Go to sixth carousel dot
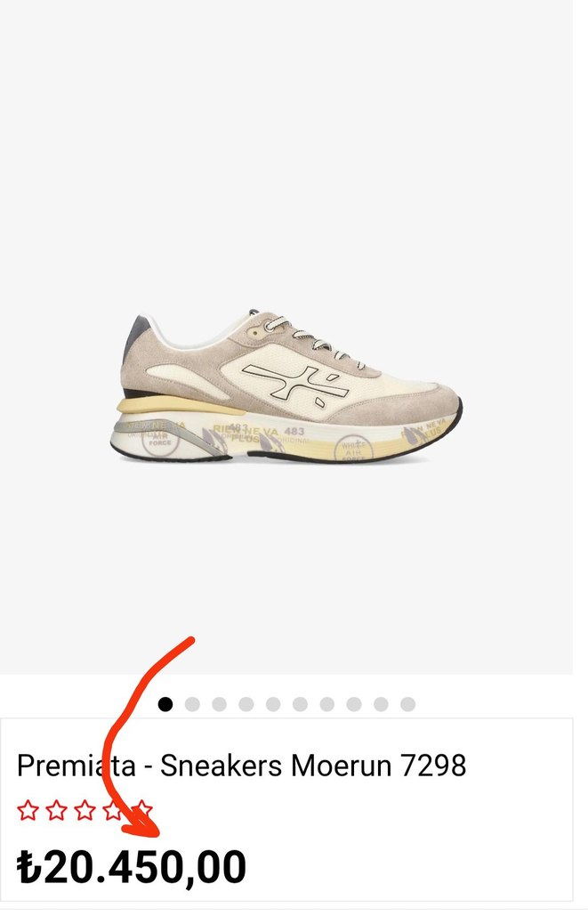Viewport: 588px width, 924px height. pyautogui.click(x=300, y=703)
